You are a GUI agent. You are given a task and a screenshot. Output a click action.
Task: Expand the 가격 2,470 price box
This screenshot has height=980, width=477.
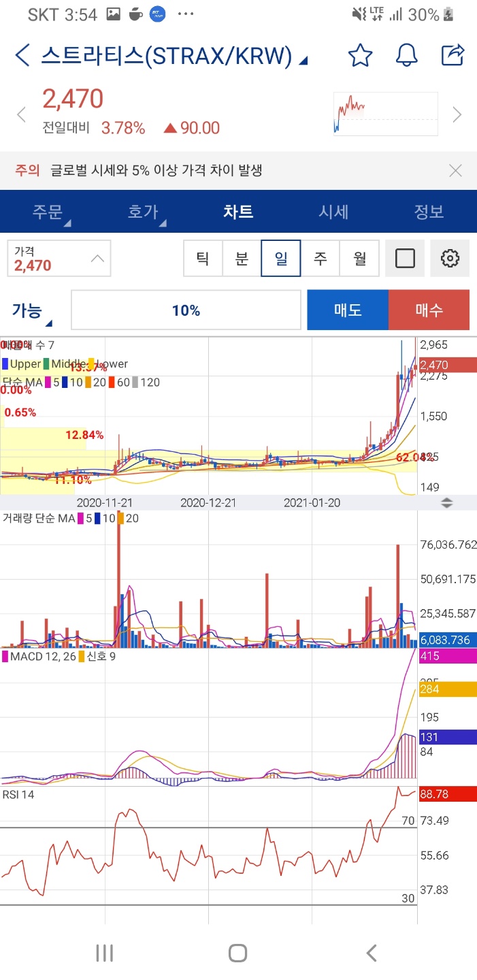(x=59, y=258)
